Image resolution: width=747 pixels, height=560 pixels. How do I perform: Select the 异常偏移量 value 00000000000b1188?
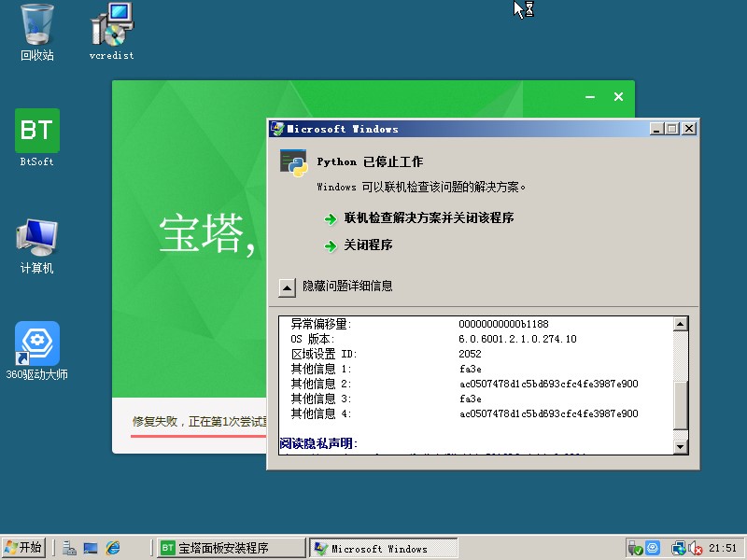(503, 324)
